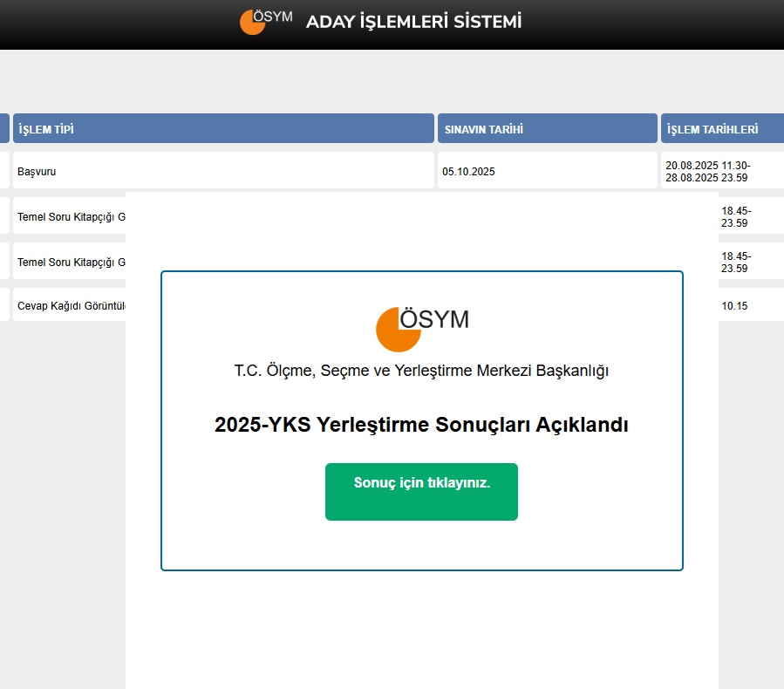Image resolution: width=784 pixels, height=689 pixels.
Task: Open the 'Başvuru' row entry
Action: 223,170
